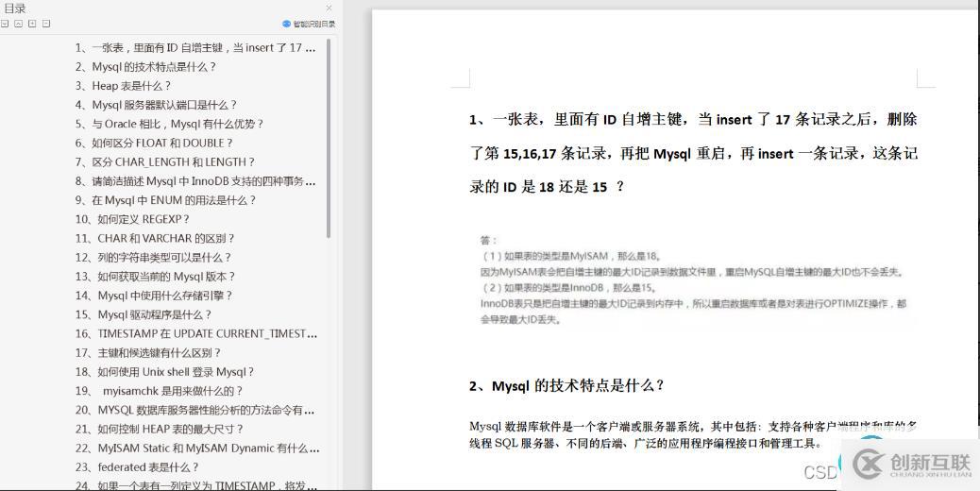Select outline entry 3、Heap 表是什么？
The image size is (980, 491).
coord(123,86)
